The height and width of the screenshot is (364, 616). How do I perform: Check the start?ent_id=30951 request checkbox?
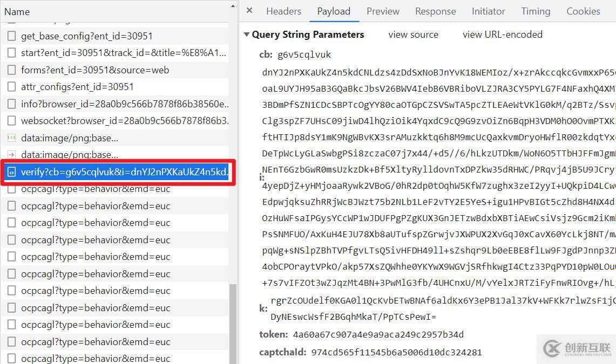click(12, 52)
